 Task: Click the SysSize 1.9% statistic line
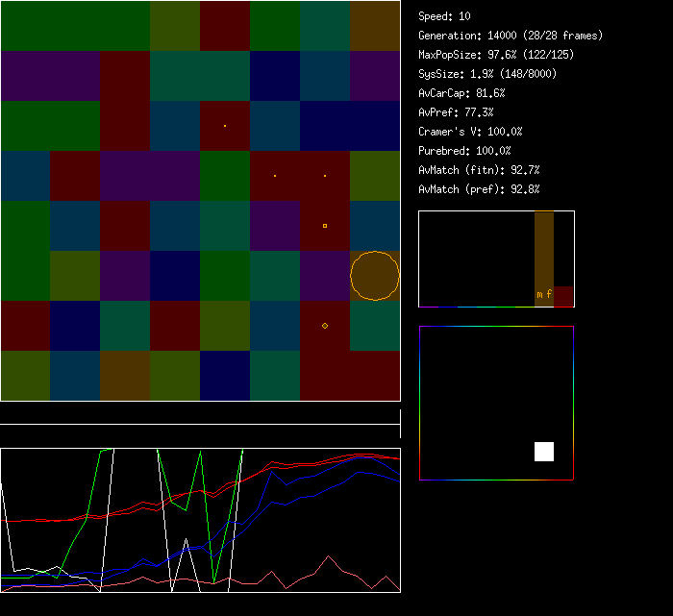(x=487, y=74)
